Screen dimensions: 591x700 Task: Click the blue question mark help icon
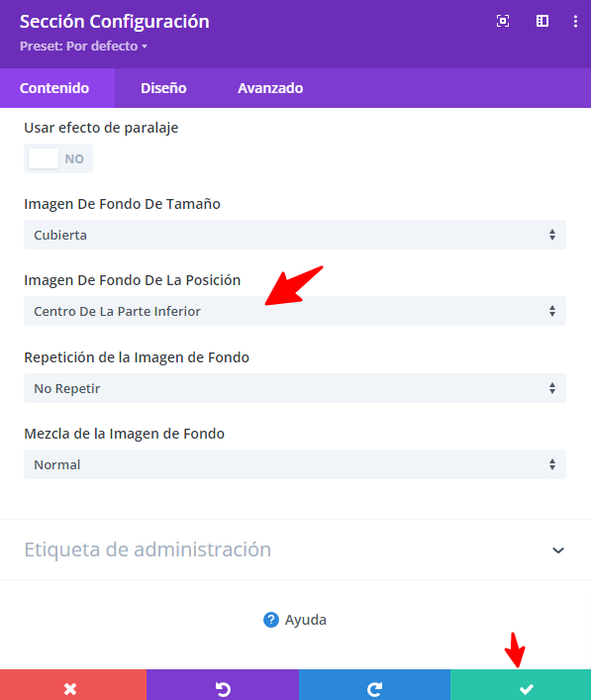coord(271,620)
